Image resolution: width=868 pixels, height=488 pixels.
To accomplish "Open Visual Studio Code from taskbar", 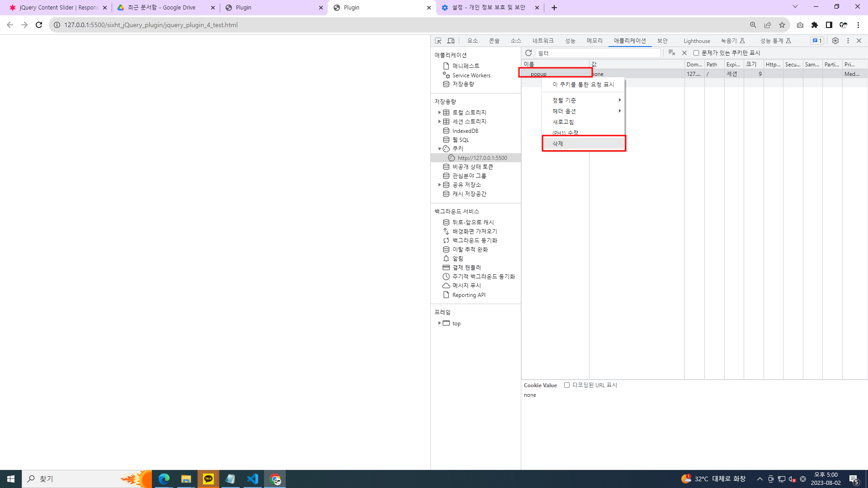I will coord(253,479).
